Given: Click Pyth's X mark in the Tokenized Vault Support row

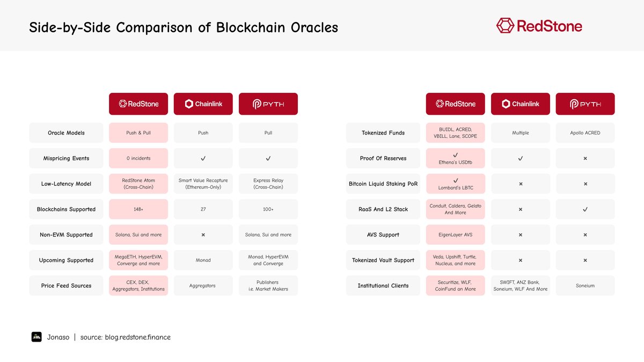Looking at the screenshot, I should coord(585,260).
